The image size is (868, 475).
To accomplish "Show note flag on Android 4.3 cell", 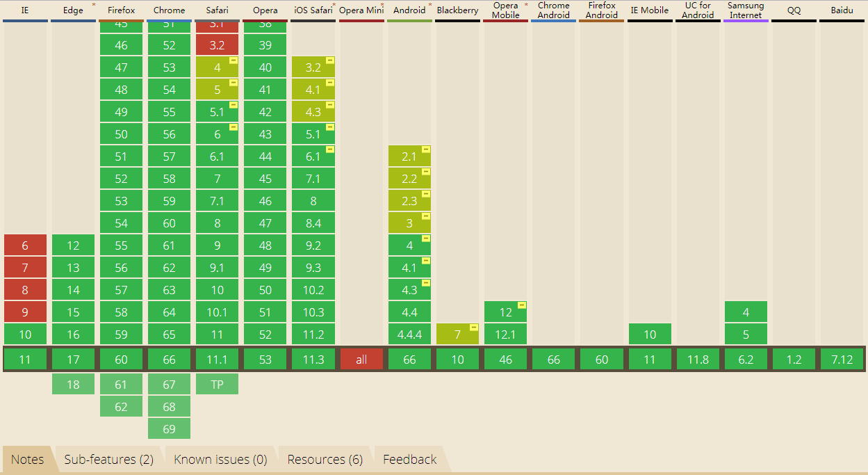I will (x=426, y=283).
